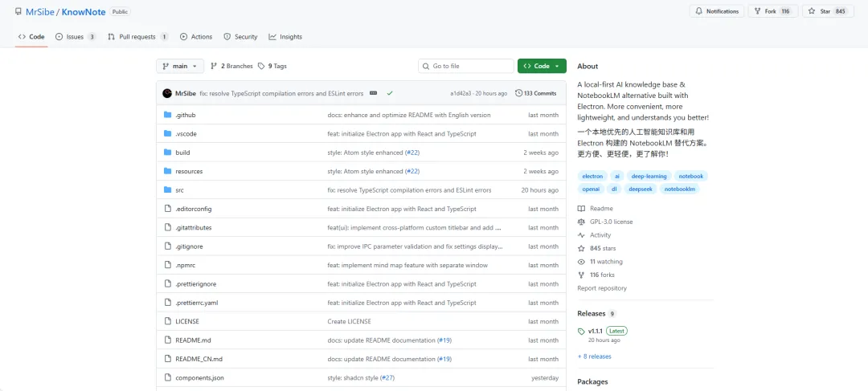The image size is (868, 391).
Task: Select the deepseek topic tag
Action: (641, 189)
